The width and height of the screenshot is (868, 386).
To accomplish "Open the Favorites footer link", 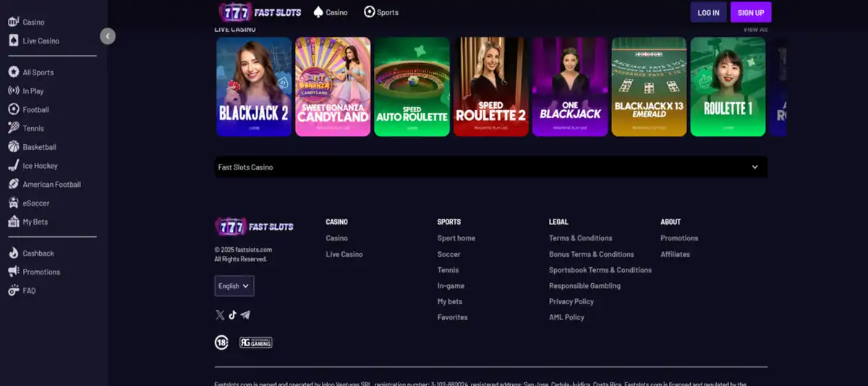I will pos(453,317).
